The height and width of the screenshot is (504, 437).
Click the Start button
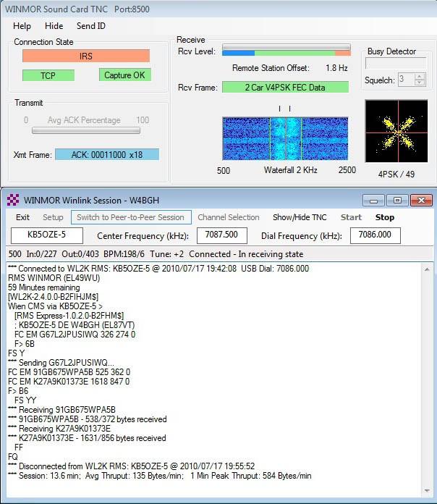click(351, 217)
